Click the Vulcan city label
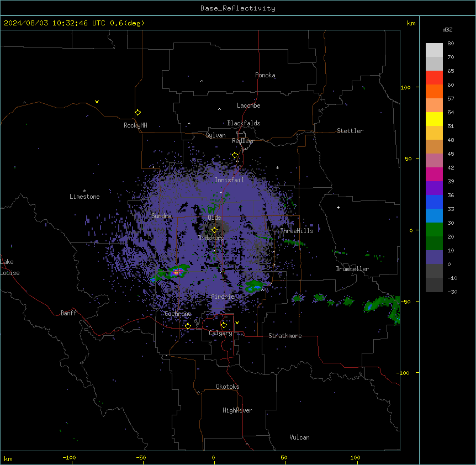This screenshot has height=465, width=476. click(x=300, y=437)
